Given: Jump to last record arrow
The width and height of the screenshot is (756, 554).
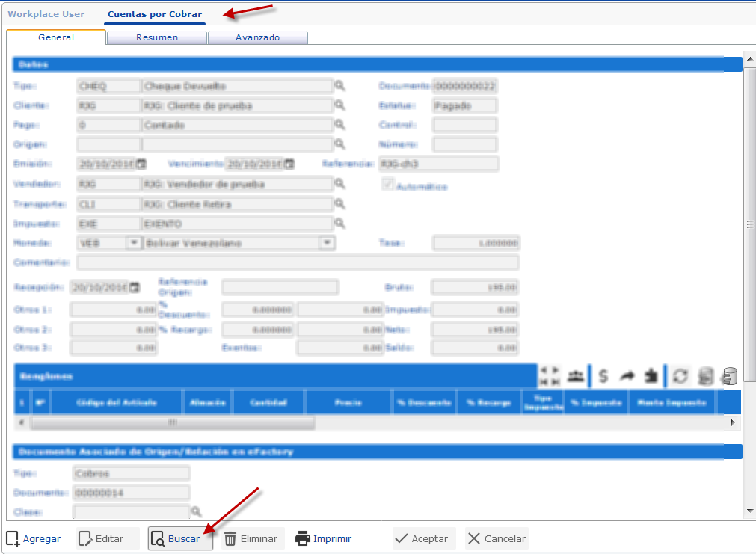Looking at the screenshot, I should (556, 382).
